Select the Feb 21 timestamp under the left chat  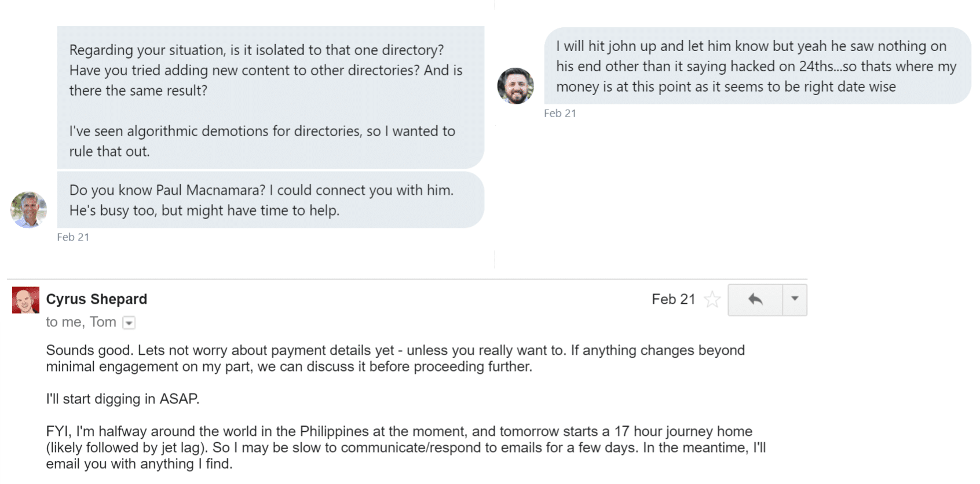(73, 236)
